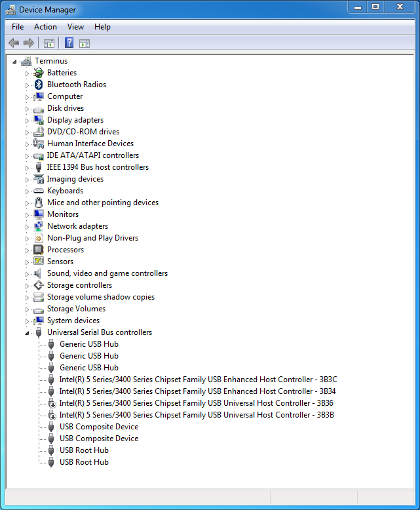
Task: Expand the Computer category
Action: click(x=27, y=97)
